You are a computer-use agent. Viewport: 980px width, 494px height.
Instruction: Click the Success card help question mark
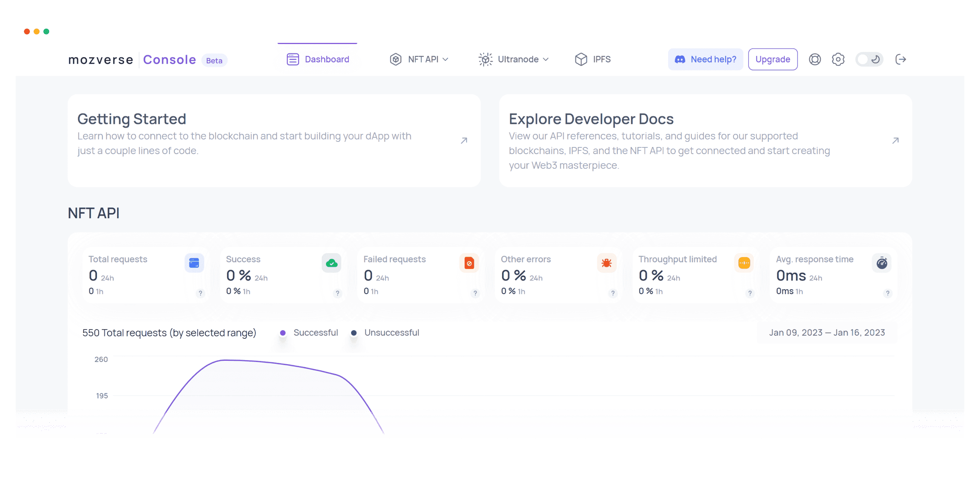point(338,293)
